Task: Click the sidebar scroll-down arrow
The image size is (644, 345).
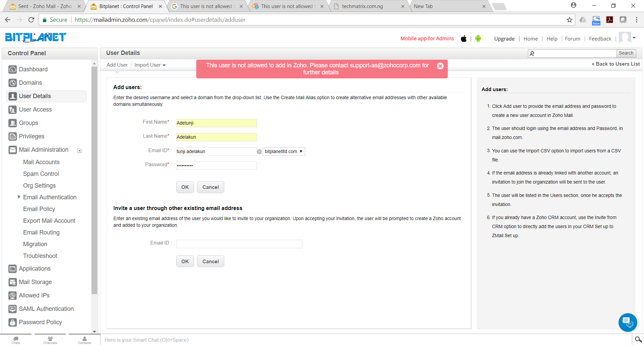Action: [x=94, y=332]
